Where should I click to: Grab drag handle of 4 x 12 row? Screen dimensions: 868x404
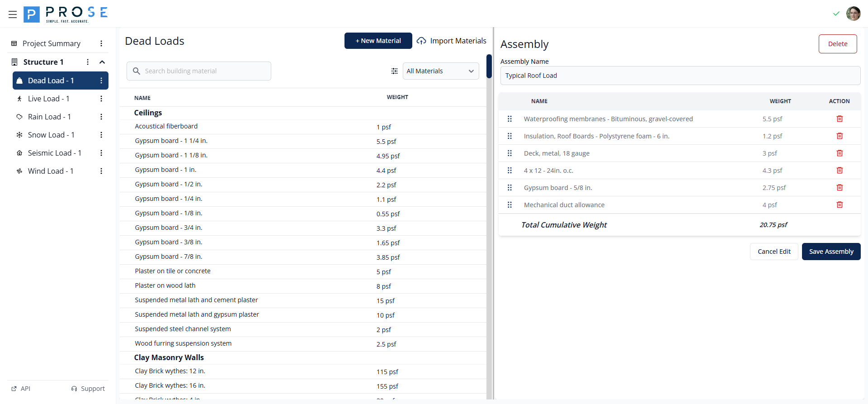[x=509, y=171]
